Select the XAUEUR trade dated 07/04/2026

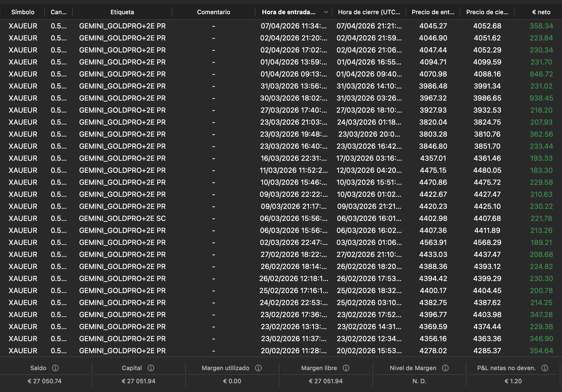point(273,26)
